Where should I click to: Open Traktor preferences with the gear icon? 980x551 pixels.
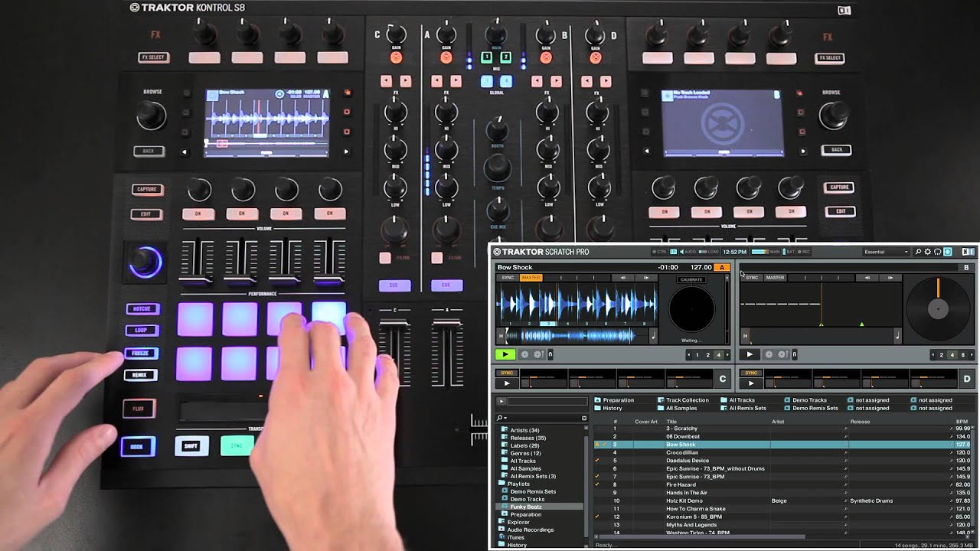(927, 252)
